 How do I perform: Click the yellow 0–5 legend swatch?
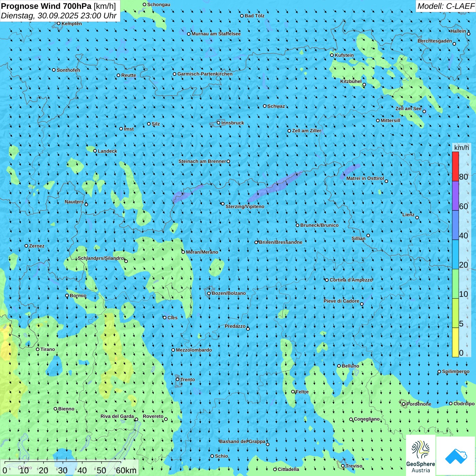pos(455,342)
